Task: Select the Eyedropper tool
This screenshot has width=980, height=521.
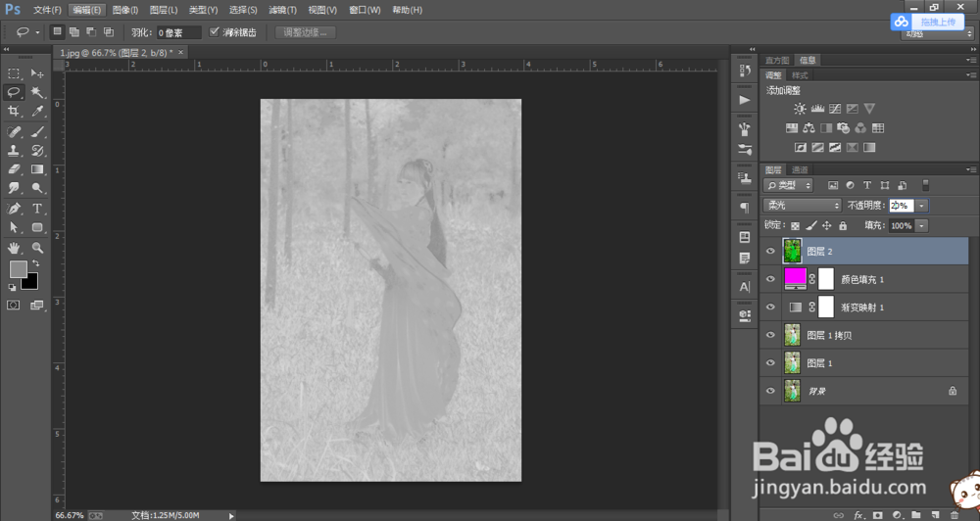Action: point(37,112)
